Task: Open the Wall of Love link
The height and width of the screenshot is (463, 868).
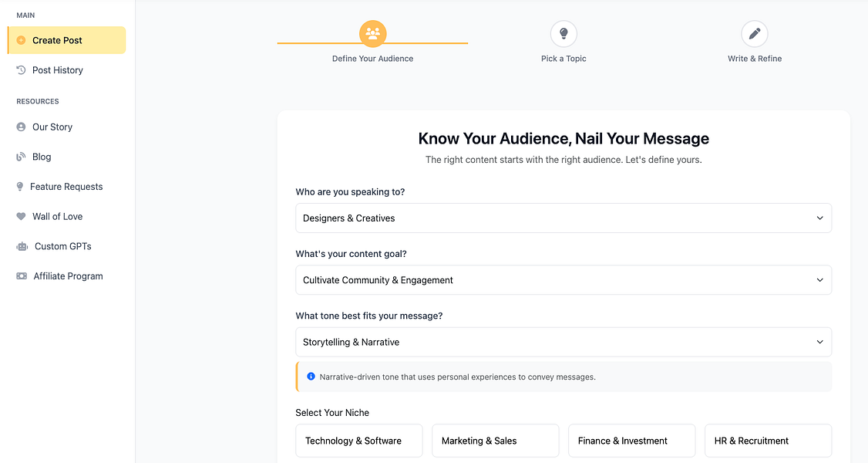Action: (57, 217)
